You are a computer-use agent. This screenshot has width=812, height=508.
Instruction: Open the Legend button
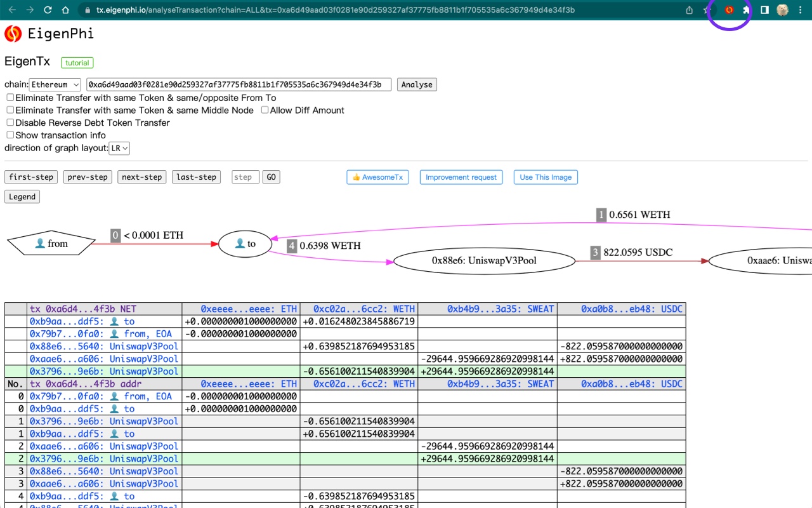22,197
